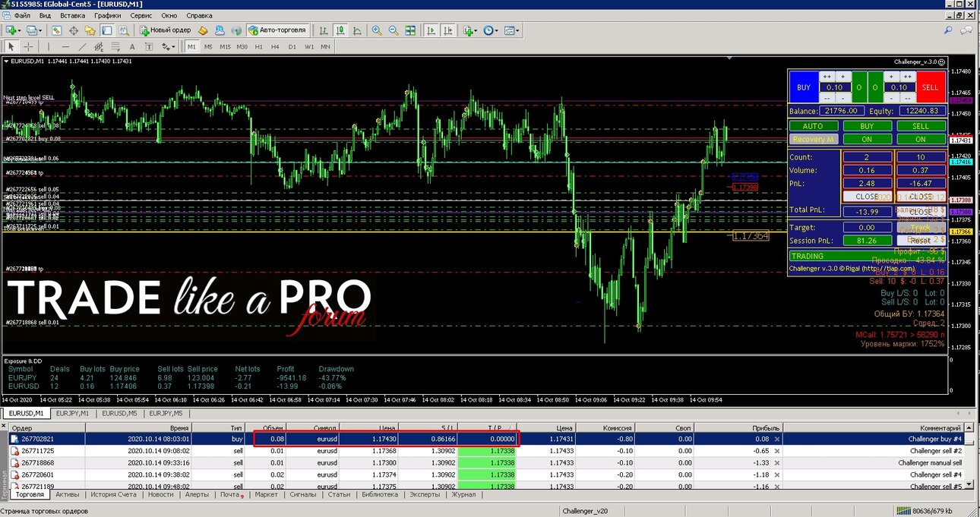980x517 pixels.
Task: Click the Zoom Out magnifier icon
Action: pos(394,30)
